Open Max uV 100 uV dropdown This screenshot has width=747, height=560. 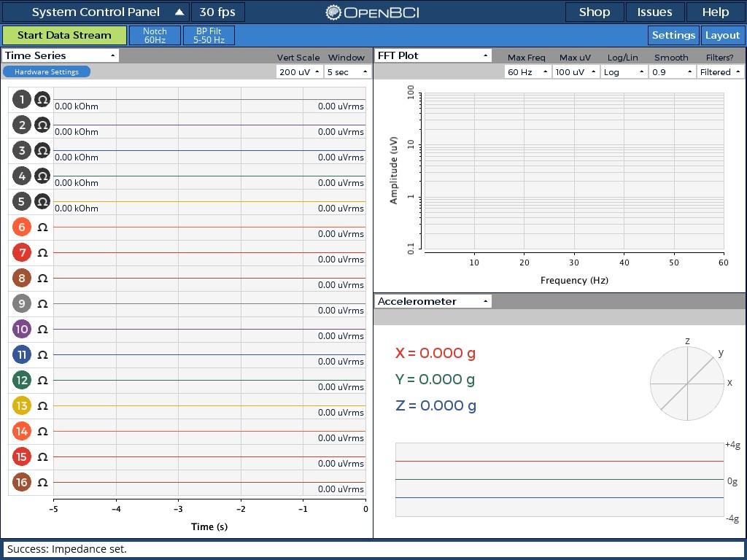576,72
